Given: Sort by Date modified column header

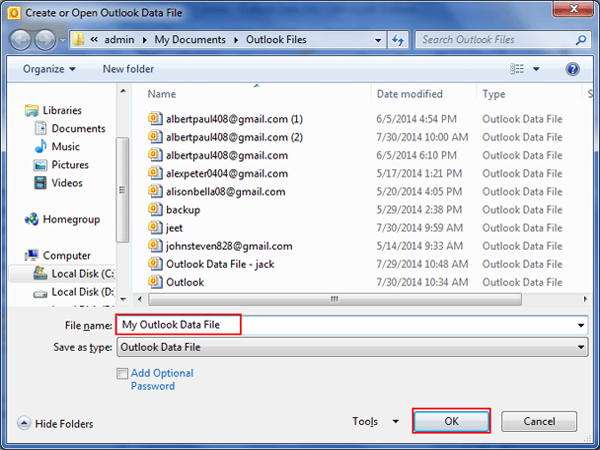Looking at the screenshot, I should tap(409, 94).
